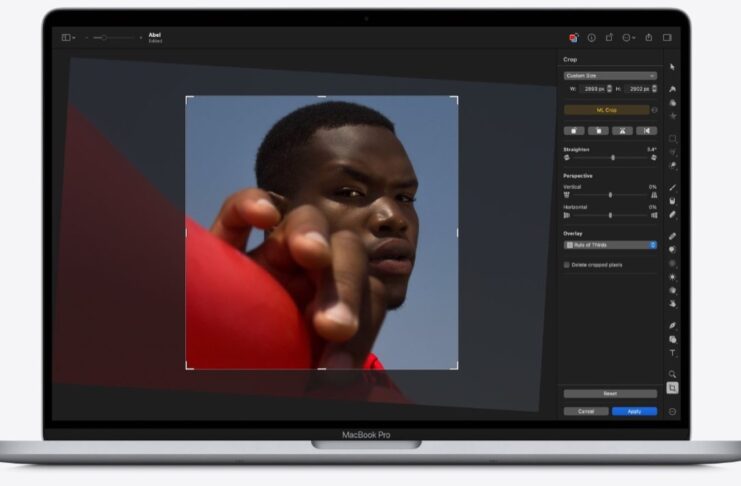741x486 pixels.
Task: Click the rotate icon left of the ellipsis menu
Action: pyautogui.click(x=610, y=37)
